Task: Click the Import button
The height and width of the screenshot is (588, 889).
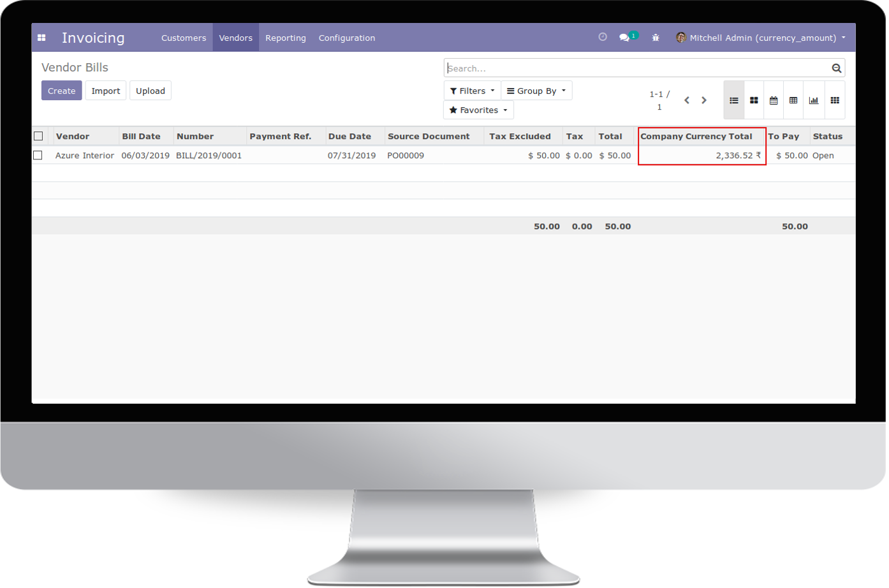Action: click(106, 91)
